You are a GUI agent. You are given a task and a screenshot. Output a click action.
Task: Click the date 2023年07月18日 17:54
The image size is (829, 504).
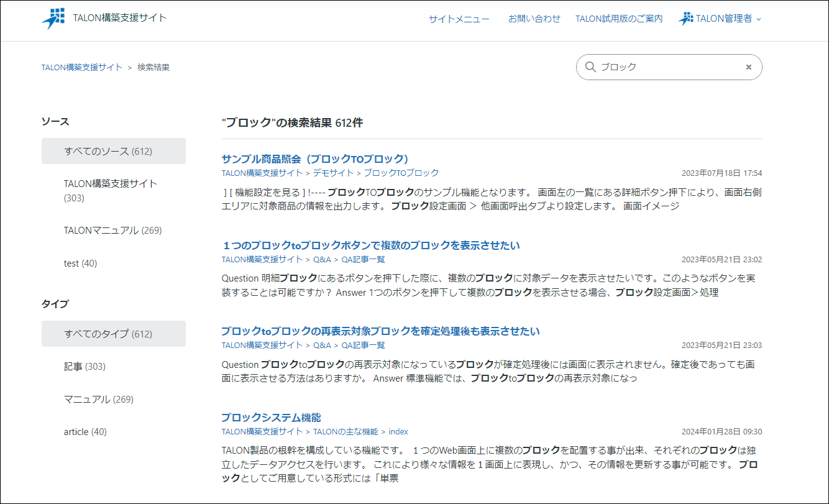[x=721, y=173]
